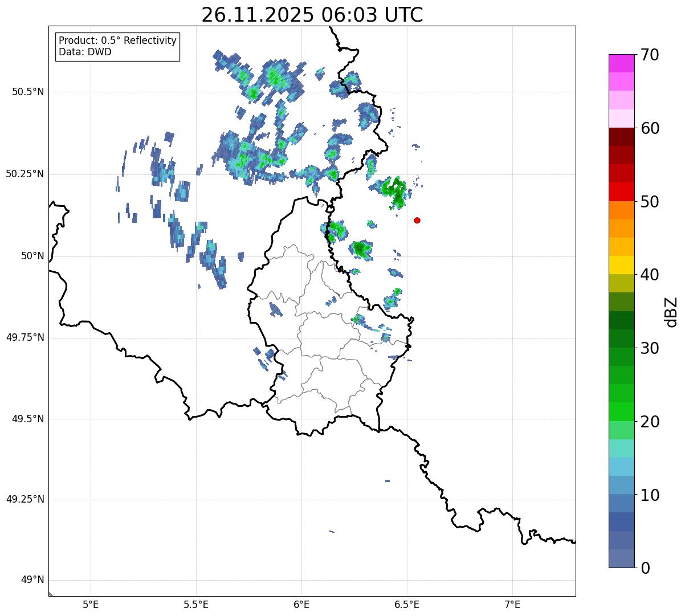Viewport: 685px width, 616px height.
Task: Click the 20 tick on the colorbar
Action: pyautogui.click(x=650, y=422)
